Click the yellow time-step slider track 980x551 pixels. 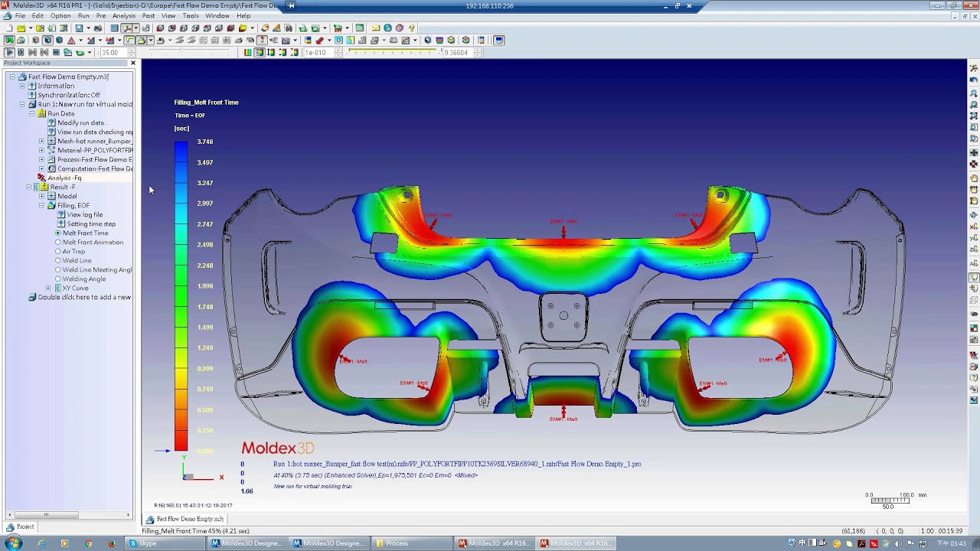point(394,51)
